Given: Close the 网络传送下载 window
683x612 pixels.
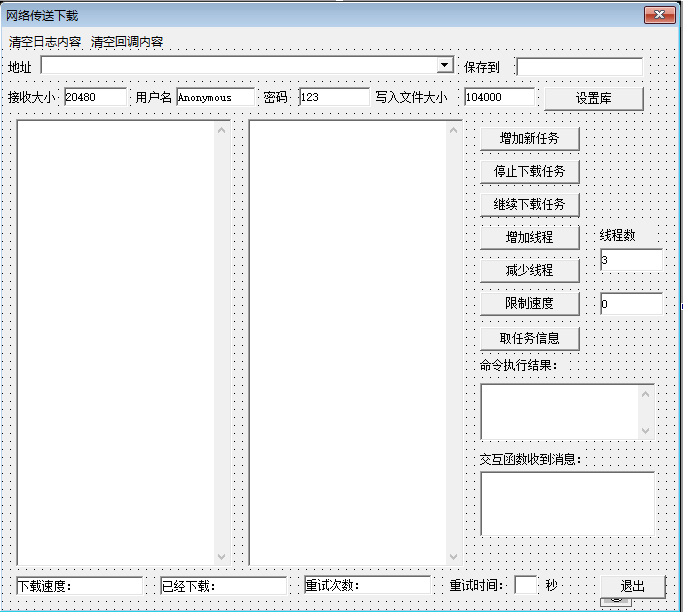Looking at the screenshot, I should tap(656, 15).
